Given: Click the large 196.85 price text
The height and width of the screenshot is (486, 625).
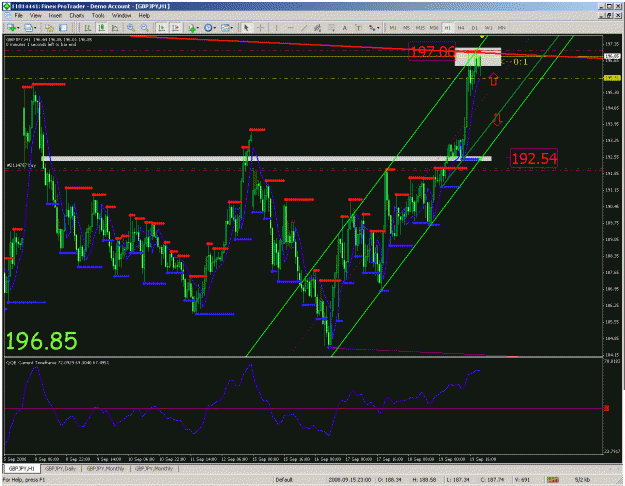Looking at the screenshot, I should click(41, 341).
